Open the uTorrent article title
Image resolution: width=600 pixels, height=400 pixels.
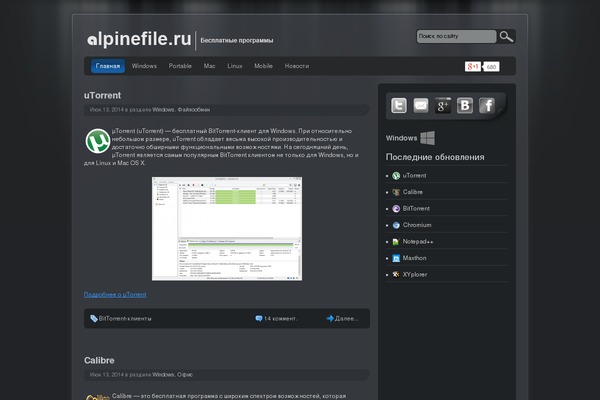pos(103,95)
